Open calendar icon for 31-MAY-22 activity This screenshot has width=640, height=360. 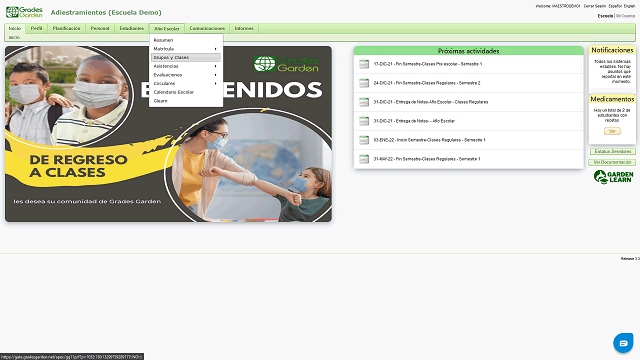pos(364,159)
